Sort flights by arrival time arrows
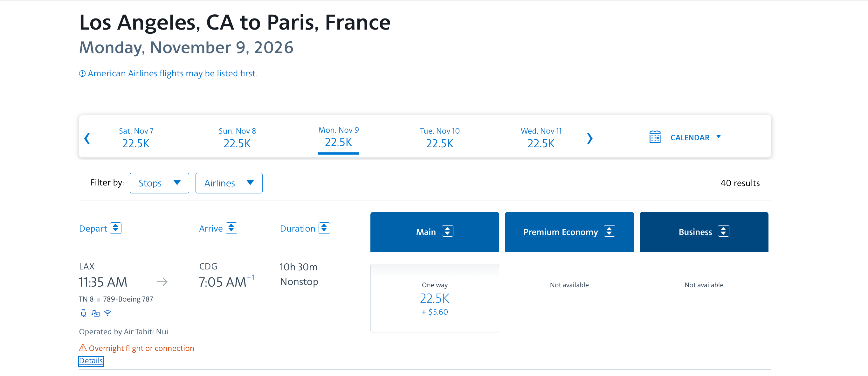 [231, 228]
